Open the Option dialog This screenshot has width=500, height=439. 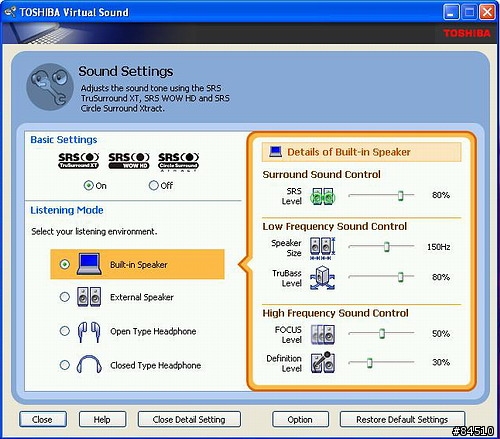coord(300,419)
